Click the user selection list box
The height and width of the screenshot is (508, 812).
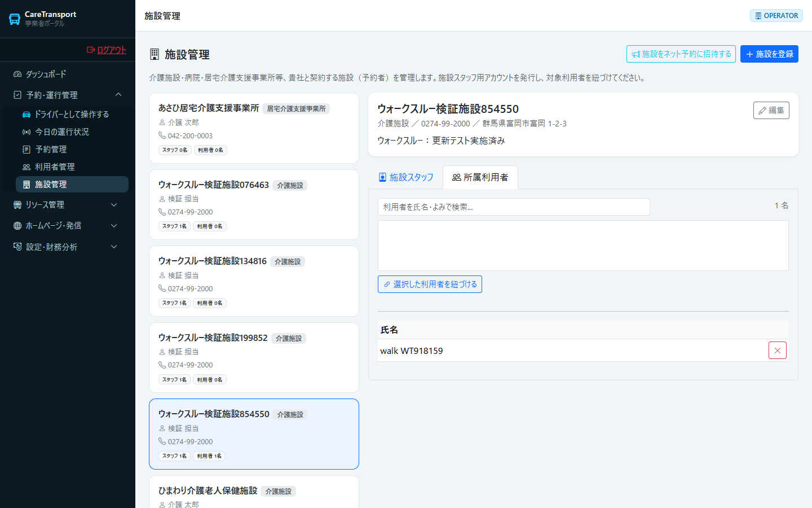point(583,246)
